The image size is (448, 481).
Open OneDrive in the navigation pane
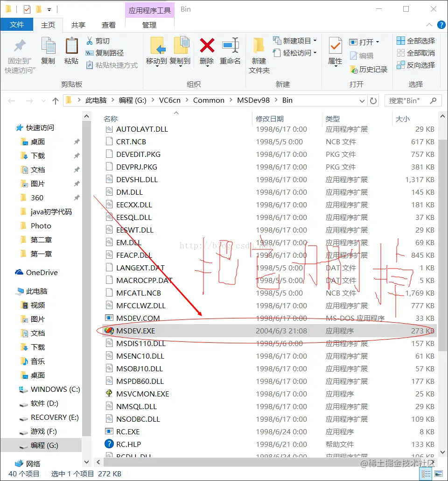coord(36,272)
